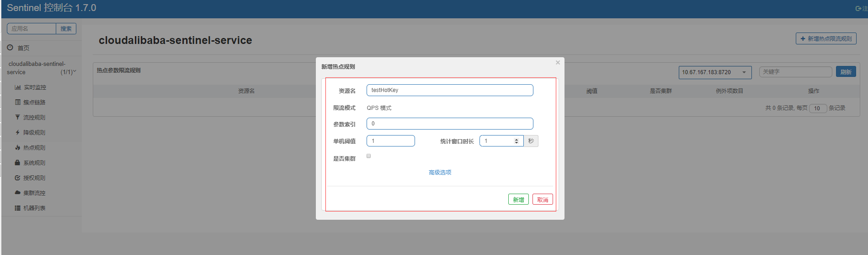This screenshot has width=868, height=255.
Task: Open 实时监控 menu item
Action: [35, 87]
